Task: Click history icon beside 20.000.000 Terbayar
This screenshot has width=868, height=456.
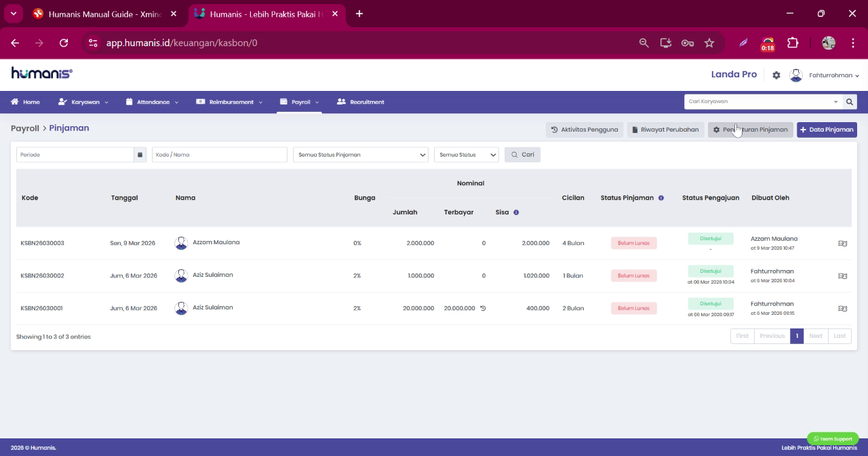Action: click(x=483, y=308)
